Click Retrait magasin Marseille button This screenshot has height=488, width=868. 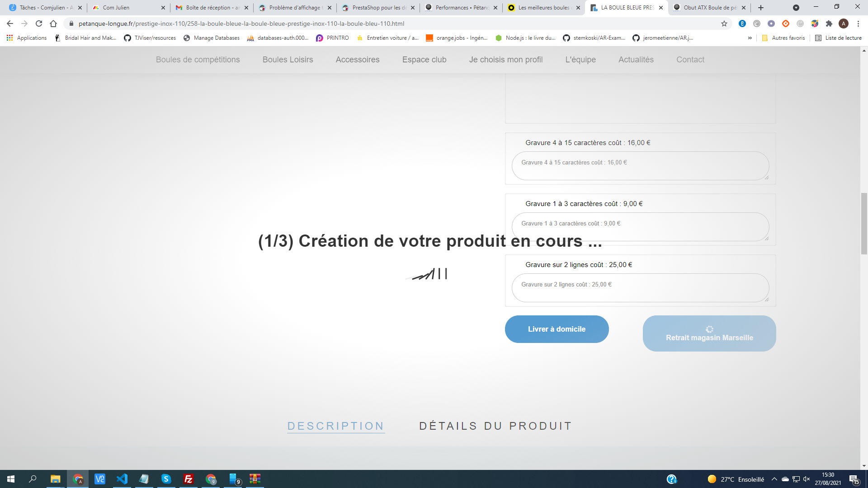click(709, 333)
